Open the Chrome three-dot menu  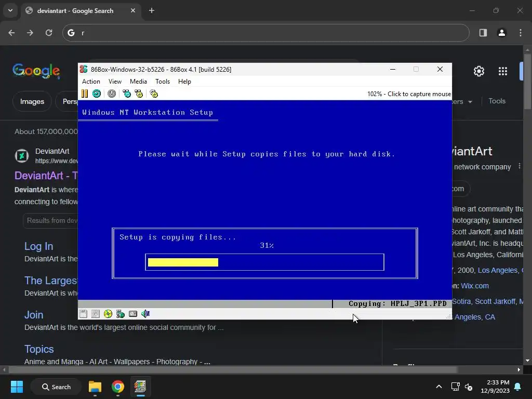tap(521, 33)
